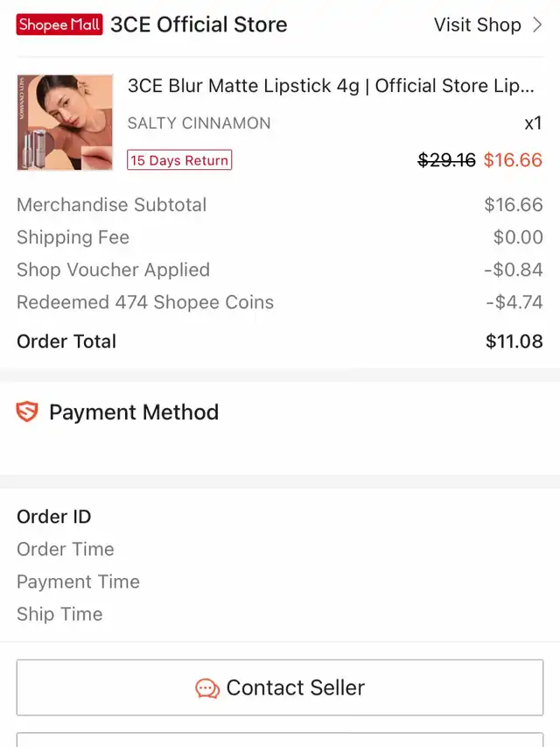Screen dimensions: 560x747
Task: Click the $11.08 Order Total amount
Action: 514,342
